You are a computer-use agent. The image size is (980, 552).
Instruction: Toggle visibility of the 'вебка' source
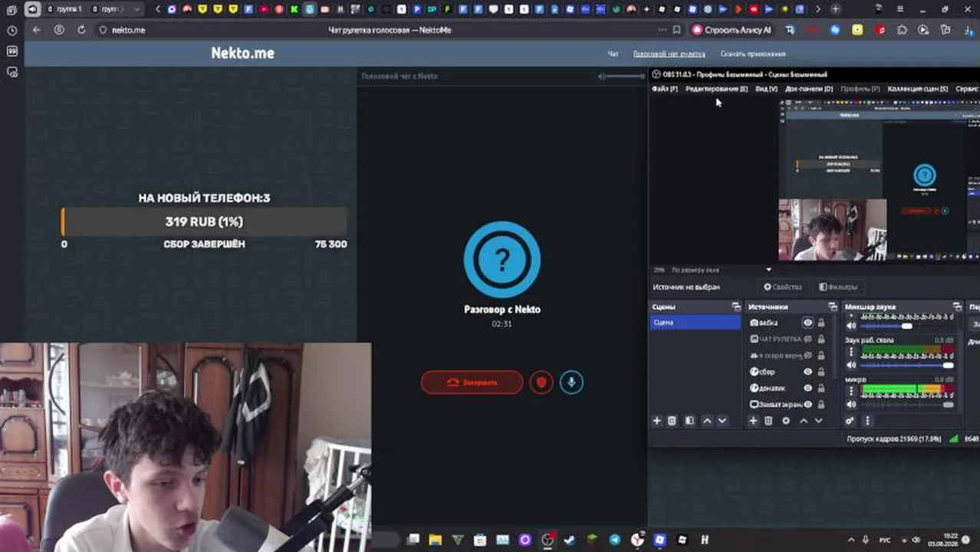807,323
